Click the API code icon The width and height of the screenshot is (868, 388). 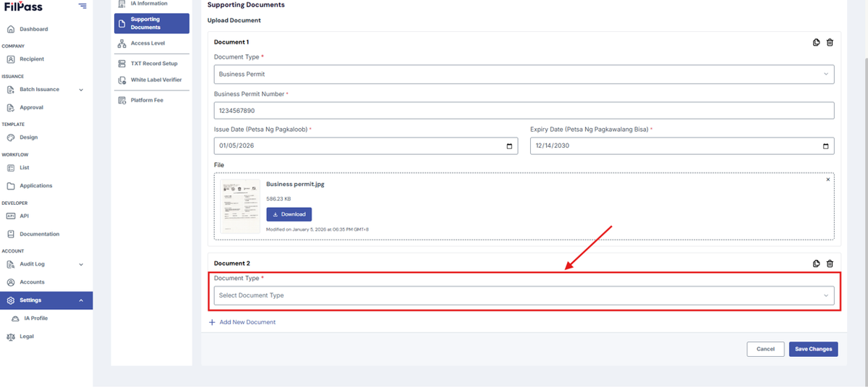tap(11, 216)
